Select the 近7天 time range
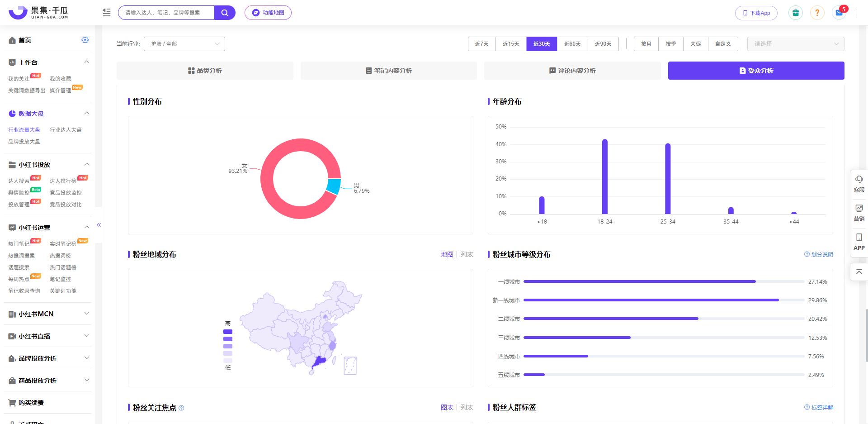 pos(482,44)
